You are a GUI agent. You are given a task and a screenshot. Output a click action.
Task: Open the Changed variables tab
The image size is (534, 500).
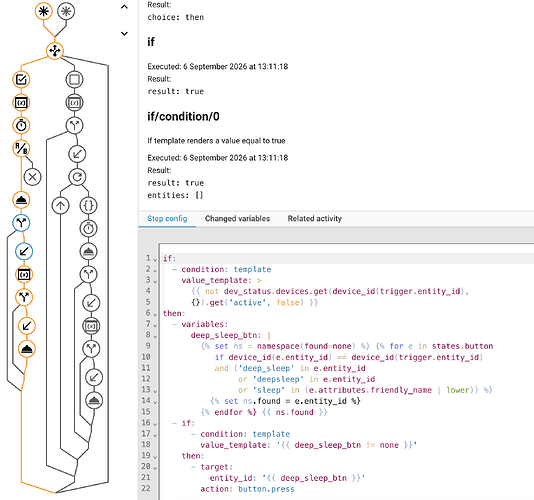click(x=237, y=219)
